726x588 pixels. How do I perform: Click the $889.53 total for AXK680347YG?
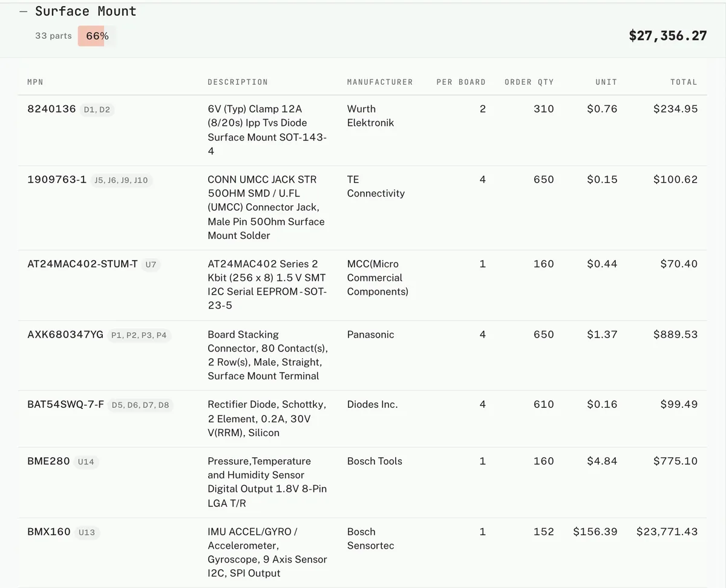point(675,335)
